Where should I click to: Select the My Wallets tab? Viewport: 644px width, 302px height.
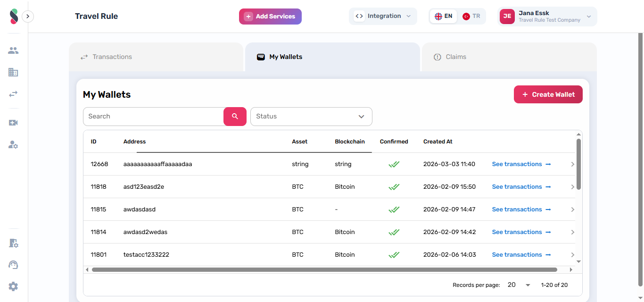click(x=332, y=57)
